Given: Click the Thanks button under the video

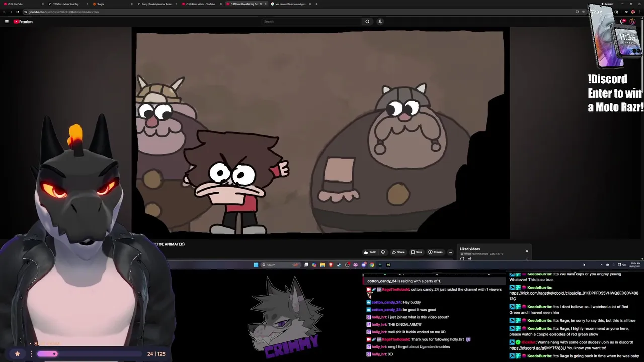Looking at the screenshot, I should (436, 252).
